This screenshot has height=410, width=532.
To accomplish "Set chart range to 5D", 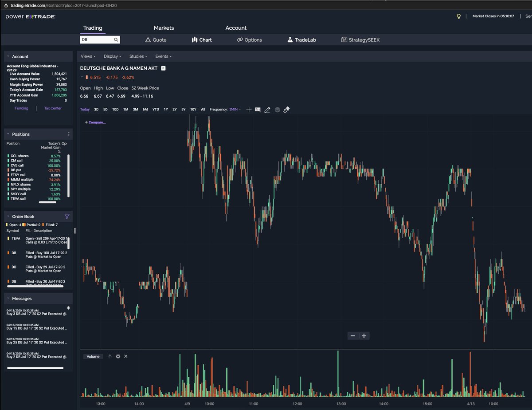I will [x=105, y=109].
